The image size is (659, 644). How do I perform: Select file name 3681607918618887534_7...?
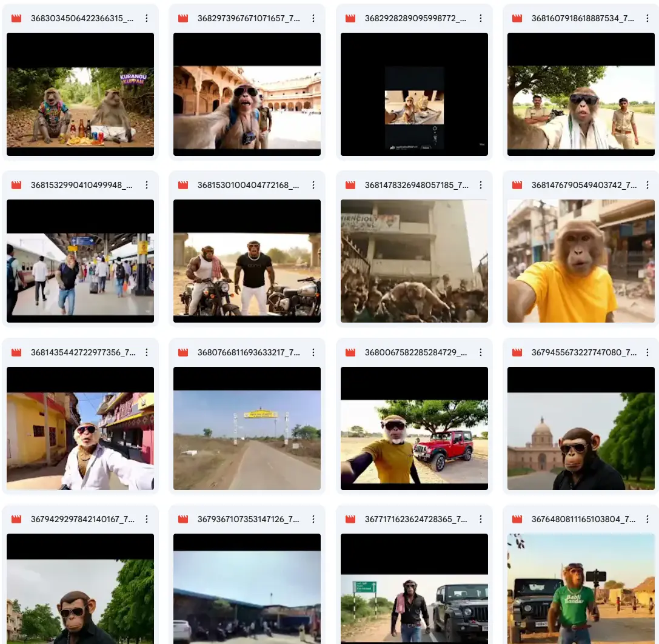pyautogui.click(x=583, y=18)
